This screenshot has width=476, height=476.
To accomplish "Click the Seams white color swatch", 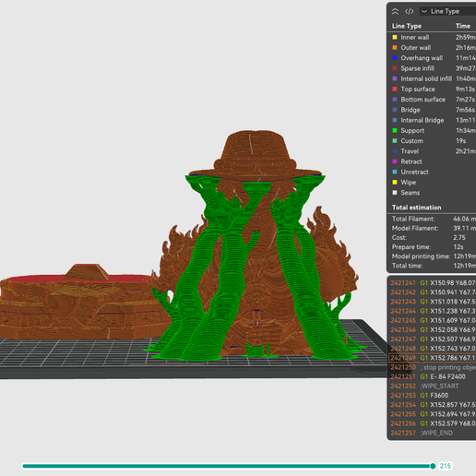I will [x=395, y=193].
